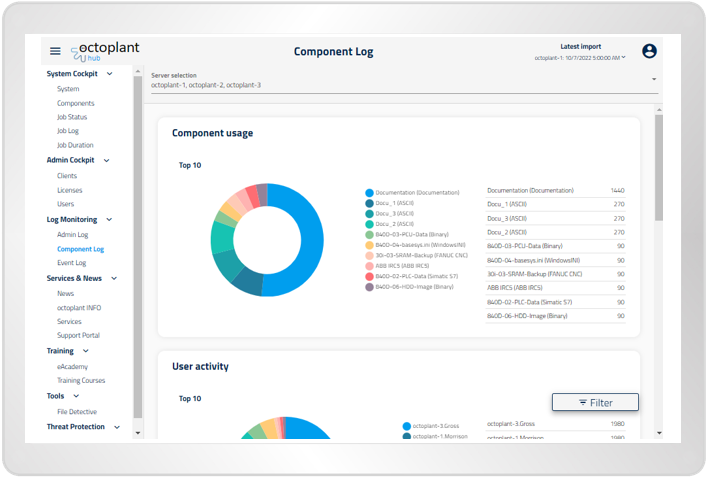The width and height of the screenshot is (707, 477).
Task: Select 840D-04-basesys.ini table row
Action: point(556,261)
